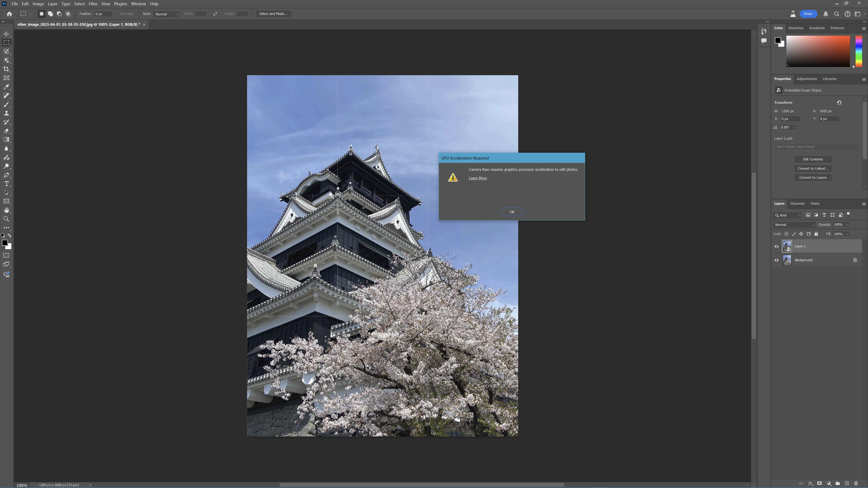Viewport: 868px width, 488px height.
Task: Toggle Background layer visibility eye
Action: [x=777, y=260]
